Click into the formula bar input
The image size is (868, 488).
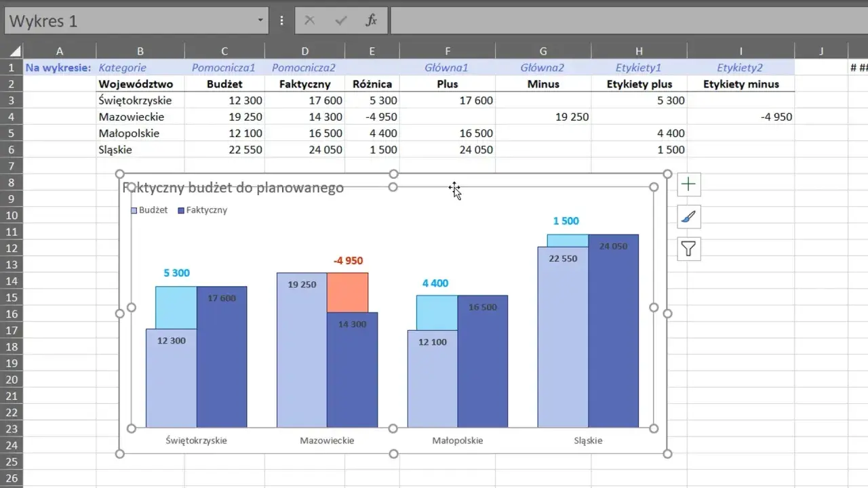tap(629, 20)
